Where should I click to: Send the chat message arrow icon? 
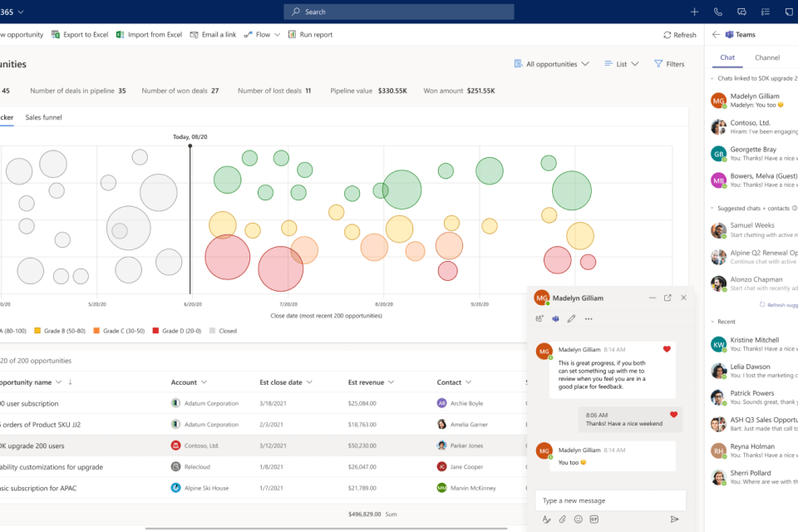point(674,520)
